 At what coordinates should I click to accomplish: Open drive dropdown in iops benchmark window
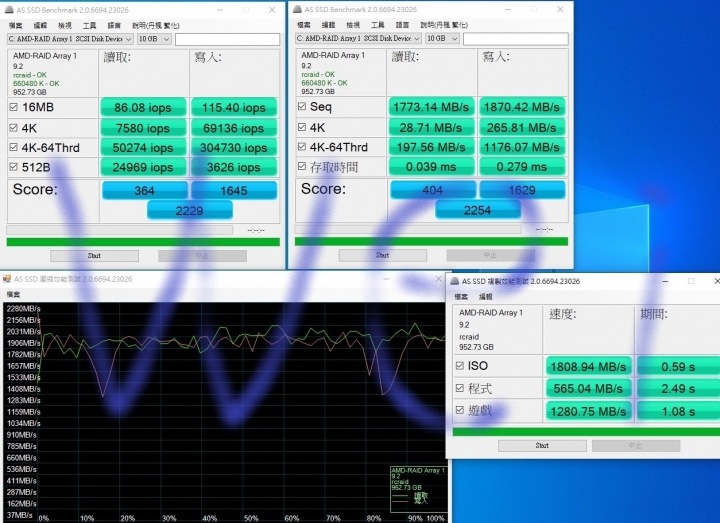tap(70, 39)
